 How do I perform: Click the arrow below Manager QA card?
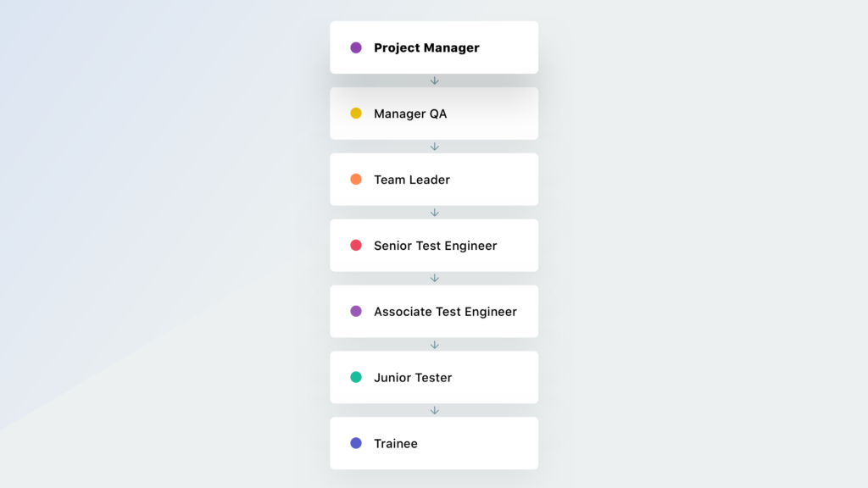pyautogui.click(x=435, y=147)
